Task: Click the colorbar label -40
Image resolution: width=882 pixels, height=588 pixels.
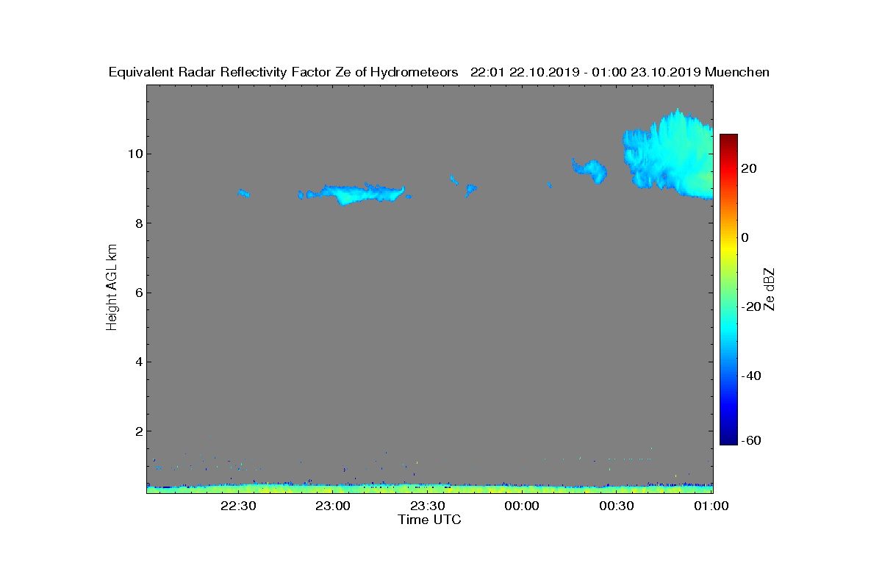Action: coord(752,376)
